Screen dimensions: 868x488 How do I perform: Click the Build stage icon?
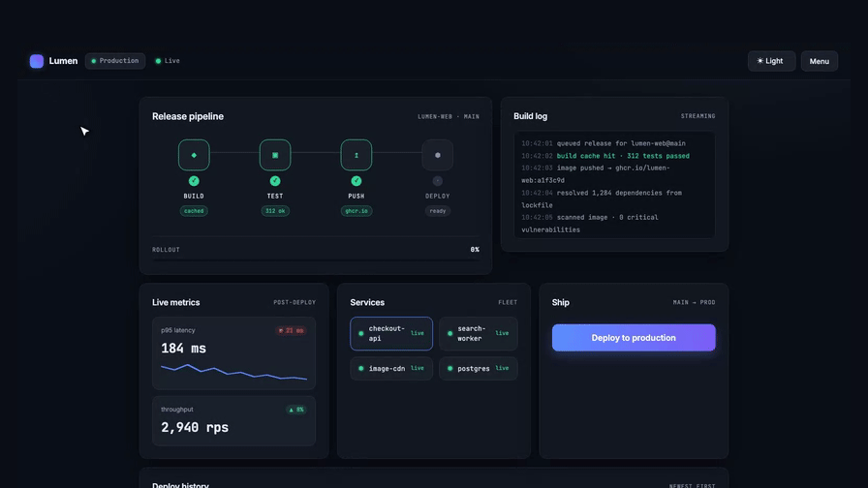194,155
